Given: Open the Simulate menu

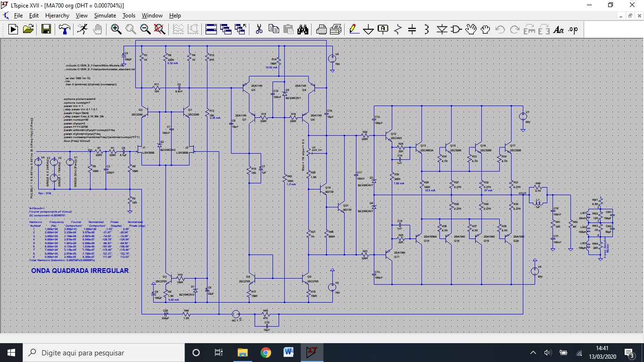Looking at the screenshot, I should point(105,16).
